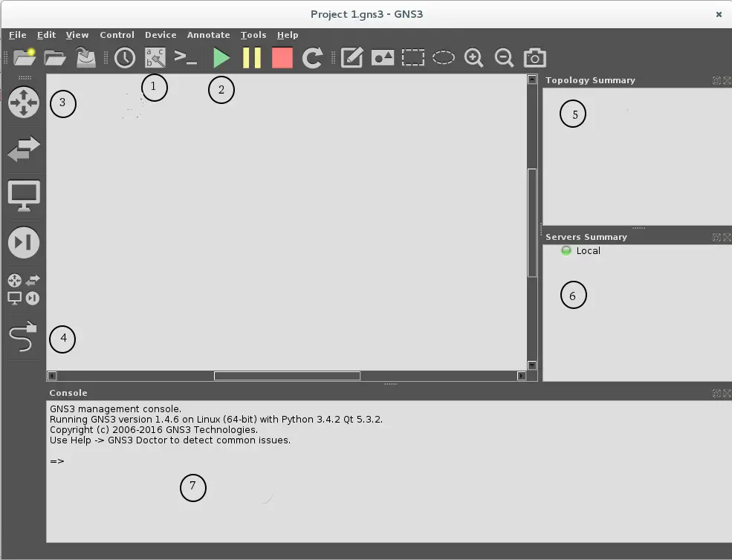Open the Tools menu
Screen dimensions: 732x560
pyautogui.click(x=253, y=35)
